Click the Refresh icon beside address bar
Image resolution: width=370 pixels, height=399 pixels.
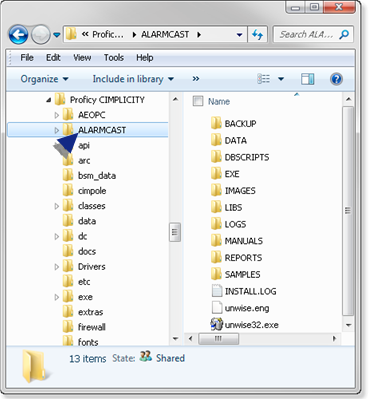point(257,34)
